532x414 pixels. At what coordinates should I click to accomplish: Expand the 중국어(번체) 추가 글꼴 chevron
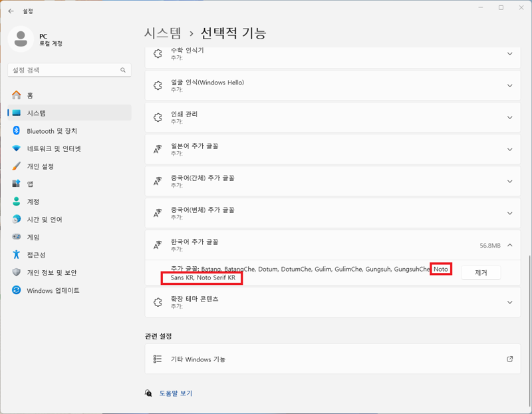pos(509,213)
